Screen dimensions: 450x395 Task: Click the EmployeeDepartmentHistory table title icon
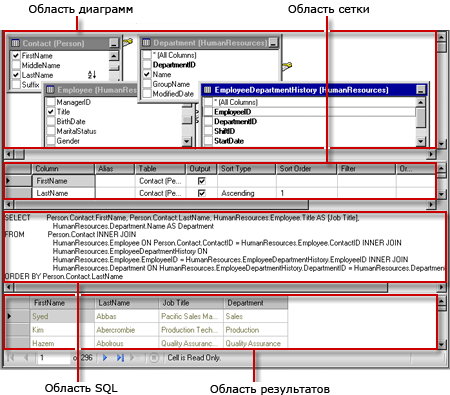click(207, 90)
